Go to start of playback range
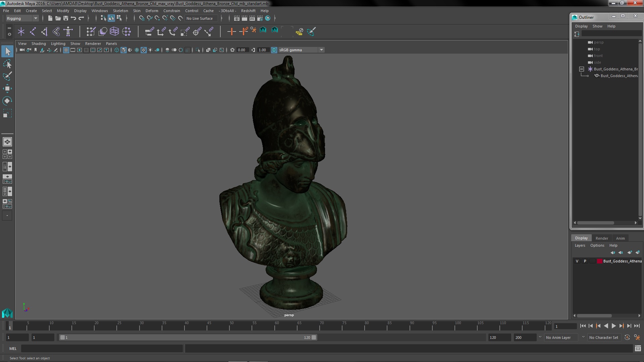 (x=583, y=326)
